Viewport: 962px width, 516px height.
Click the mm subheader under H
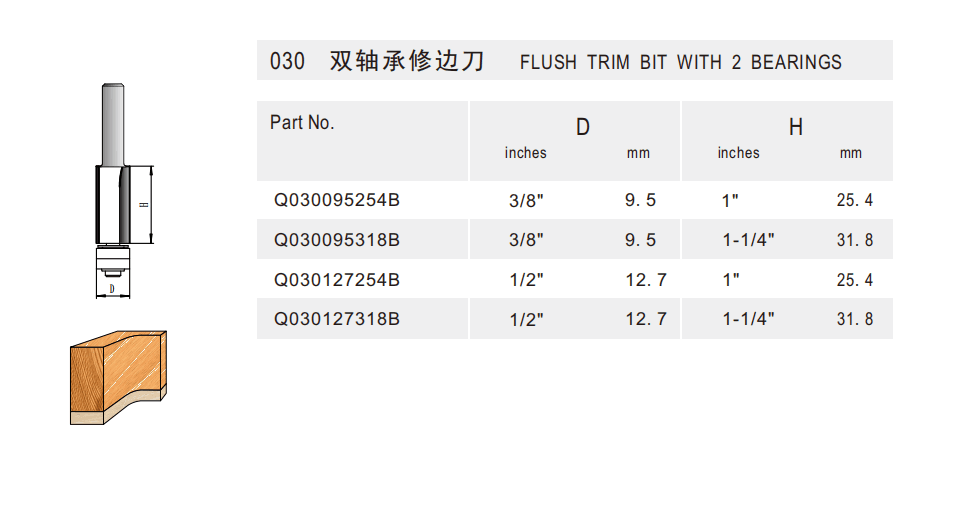coord(850,153)
